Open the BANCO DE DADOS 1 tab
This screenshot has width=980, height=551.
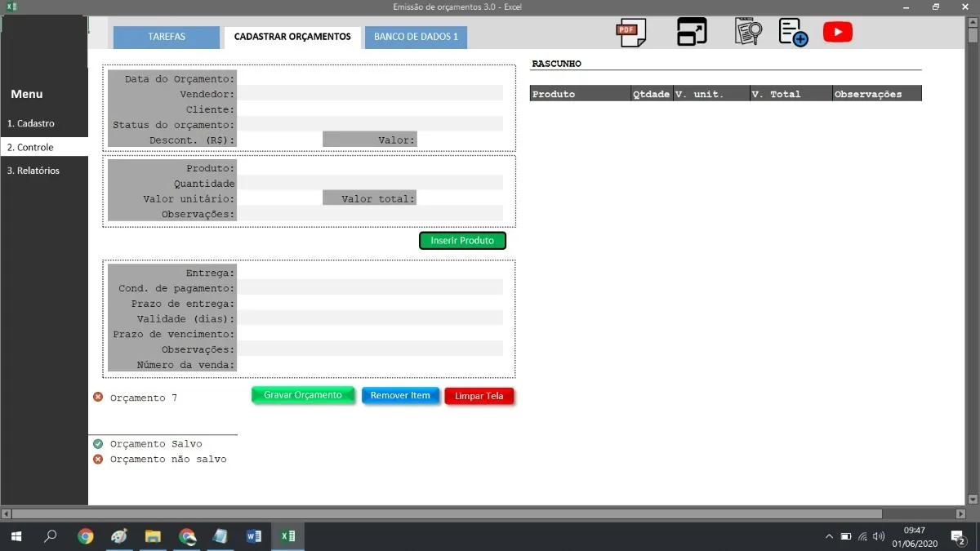tap(416, 37)
